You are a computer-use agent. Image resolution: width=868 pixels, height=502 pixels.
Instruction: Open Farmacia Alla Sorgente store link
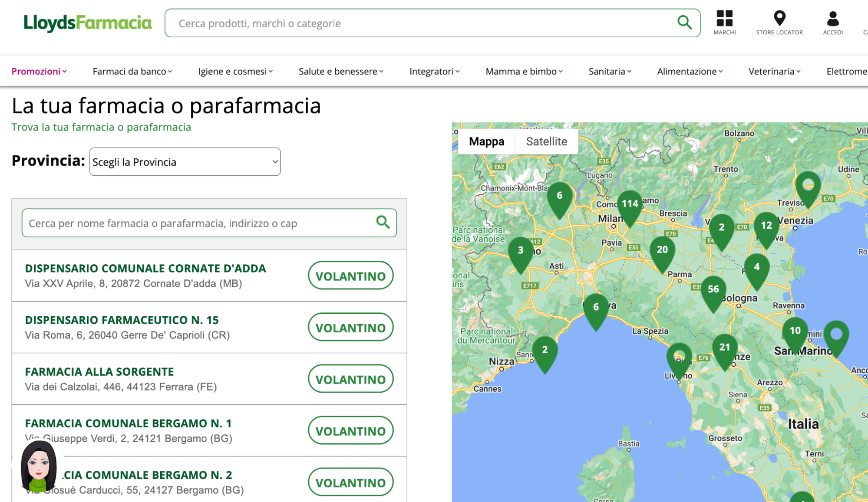(x=99, y=371)
